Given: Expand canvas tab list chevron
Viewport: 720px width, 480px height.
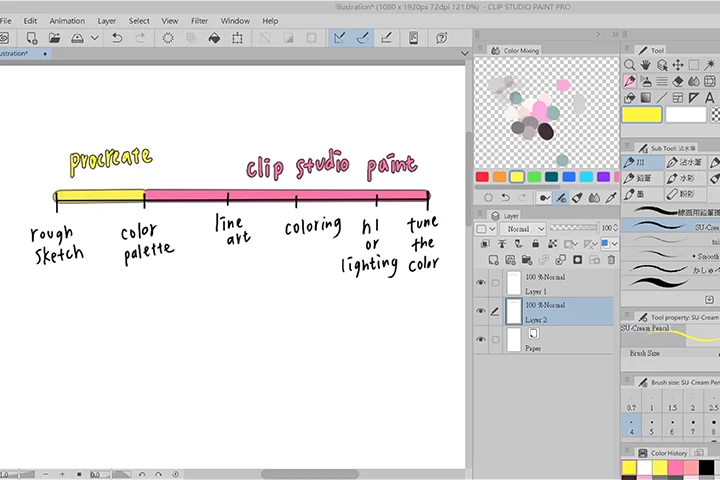Looking at the screenshot, I should (465, 53).
